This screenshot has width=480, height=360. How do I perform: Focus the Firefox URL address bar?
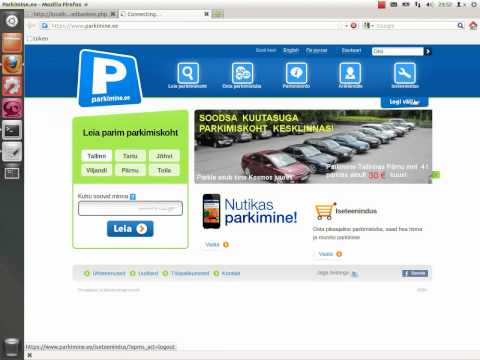pos(197,26)
